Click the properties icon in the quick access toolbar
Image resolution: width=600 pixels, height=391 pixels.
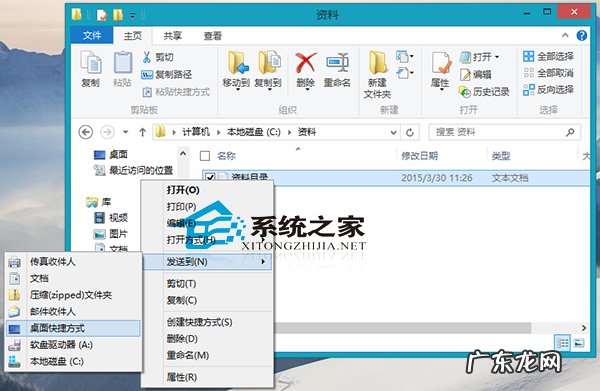pos(102,15)
